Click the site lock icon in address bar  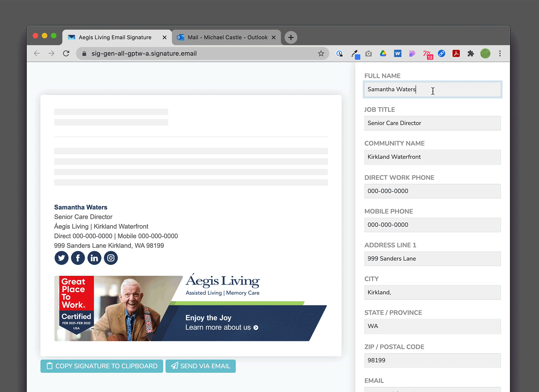pos(84,53)
